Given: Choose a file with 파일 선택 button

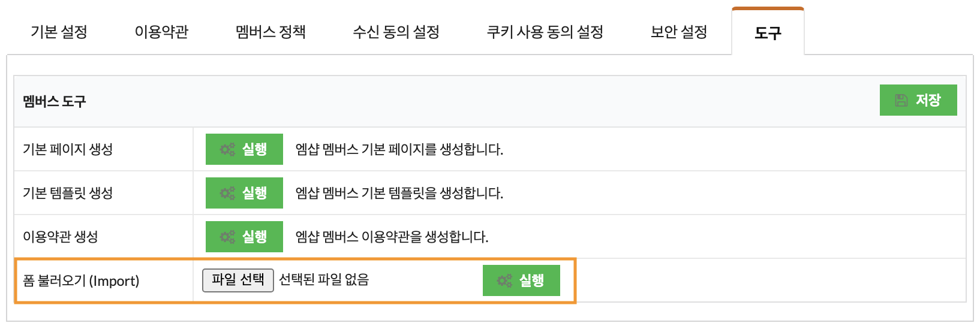Looking at the screenshot, I should pyautogui.click(x=238, y=280).
